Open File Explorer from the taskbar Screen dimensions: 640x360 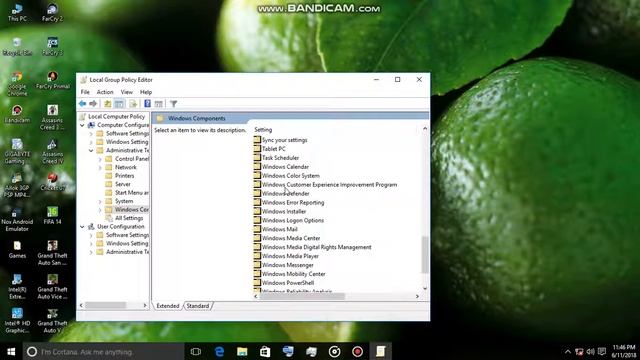[242, 351]
